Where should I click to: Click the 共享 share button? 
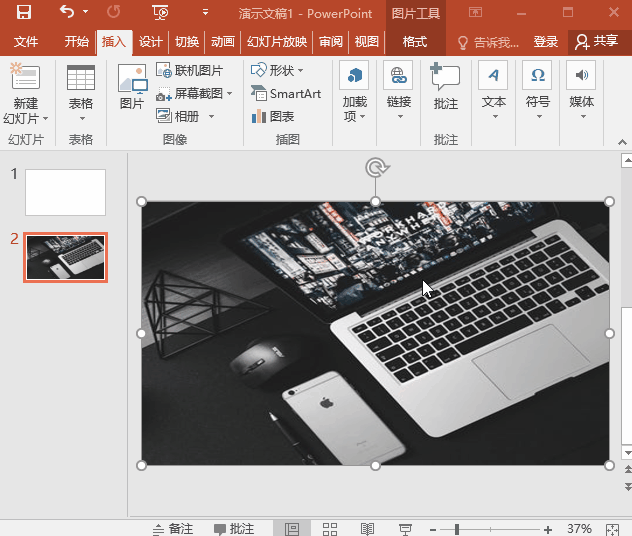tap(597, 42)
